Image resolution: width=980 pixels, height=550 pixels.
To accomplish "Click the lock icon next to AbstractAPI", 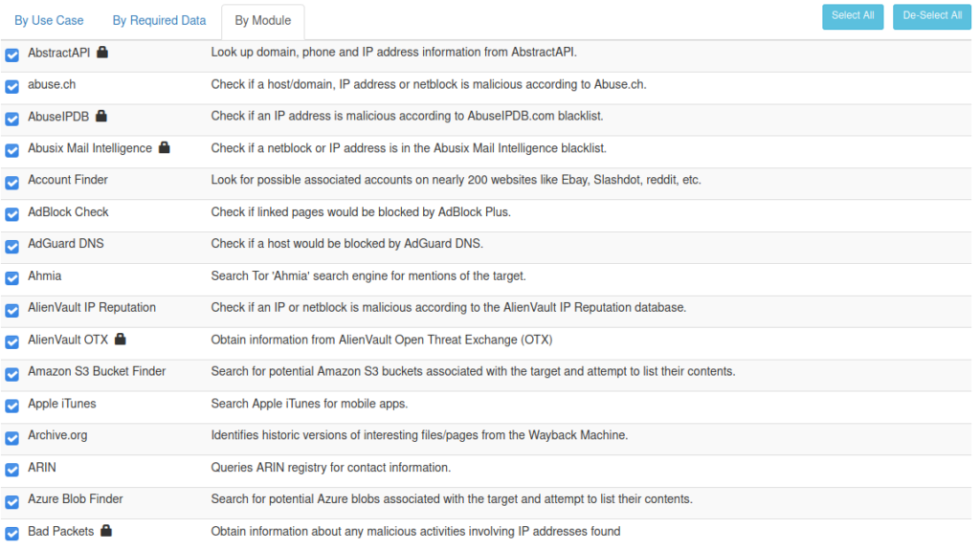I will point(102,53).
